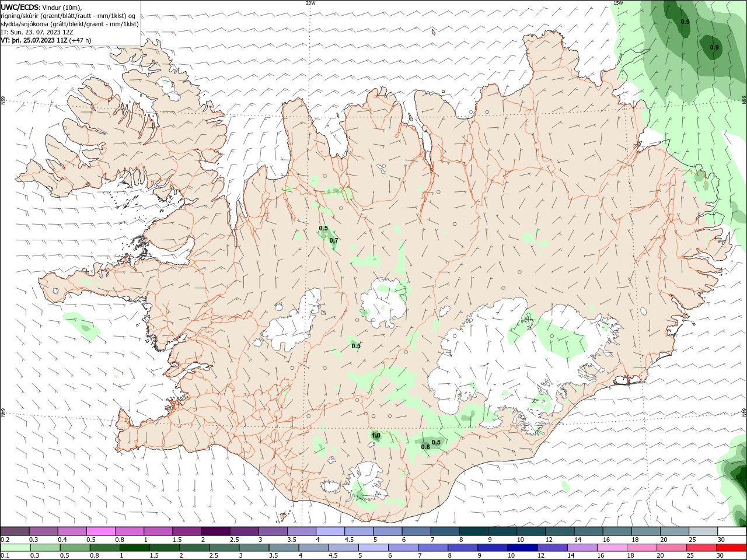Click the 0.7 precipitation value on the map

point(334,240)
